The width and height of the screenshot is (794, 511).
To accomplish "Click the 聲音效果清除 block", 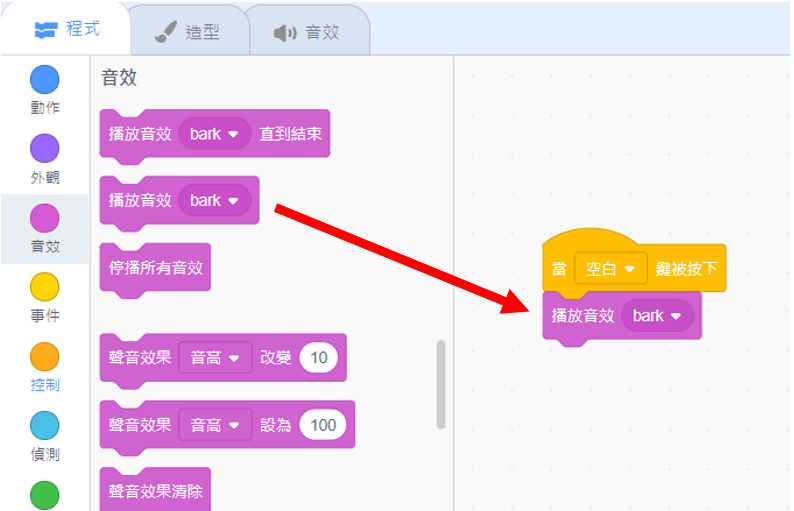I will [x=155, y=490].
